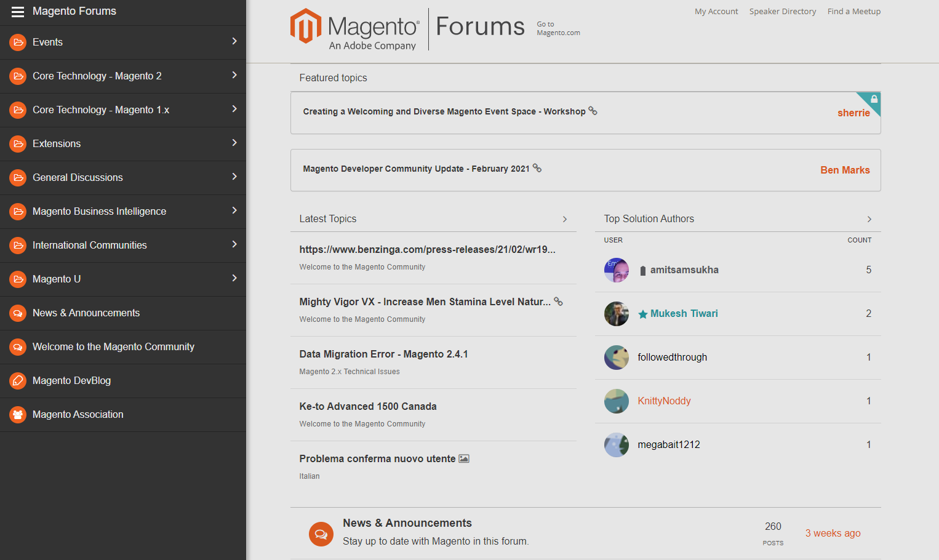Click the Magento Association group icon
The height and width of the screenshot is (560, 939).
click(x=18, y=415)
